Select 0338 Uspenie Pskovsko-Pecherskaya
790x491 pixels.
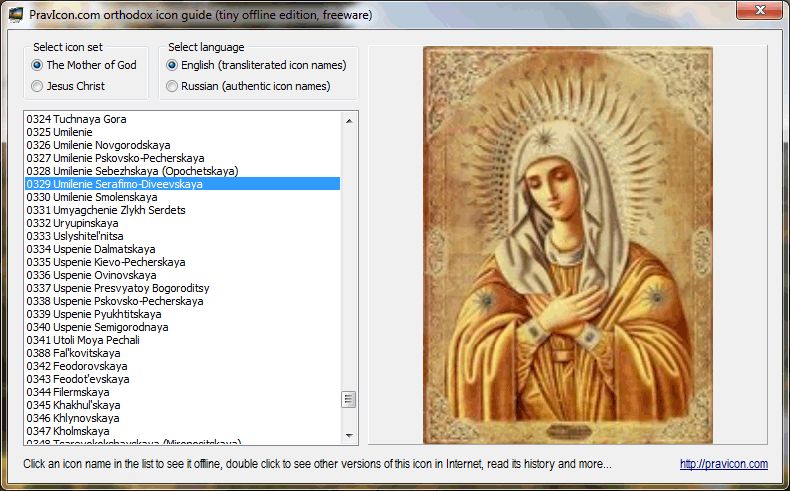point(182,301)
